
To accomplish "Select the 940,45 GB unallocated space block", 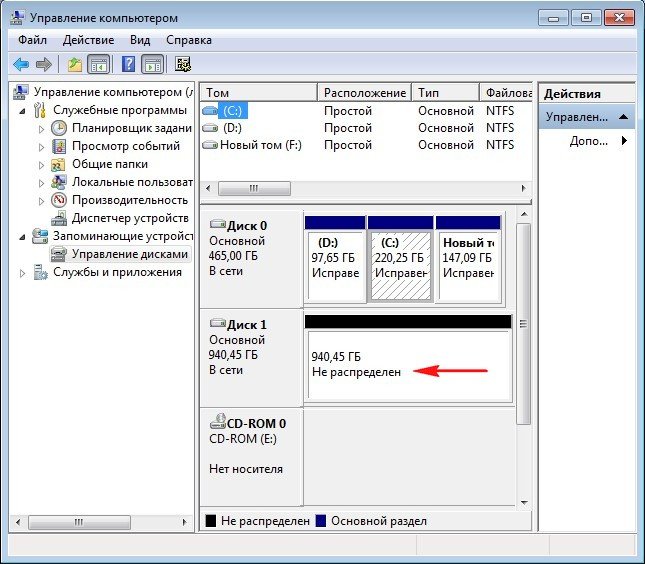I will [x=408, y=364].
